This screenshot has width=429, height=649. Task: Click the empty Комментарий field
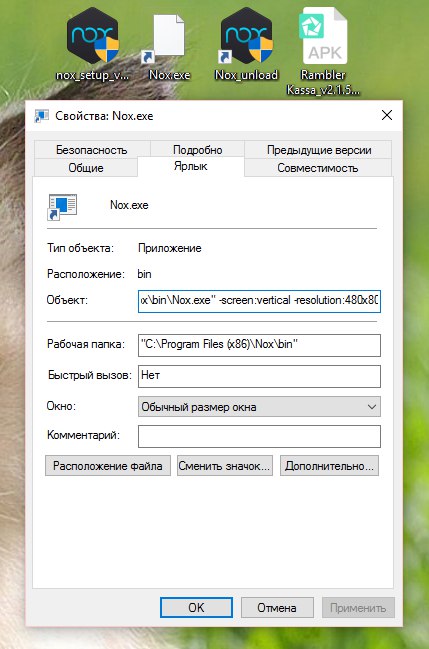259,436
